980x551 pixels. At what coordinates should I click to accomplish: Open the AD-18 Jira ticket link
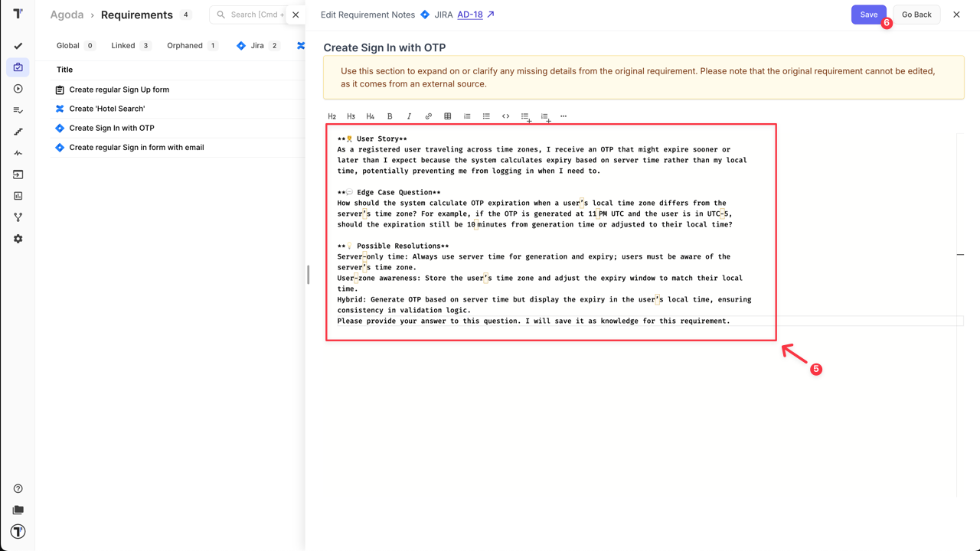pyautogui.click(x=469, y=14)
